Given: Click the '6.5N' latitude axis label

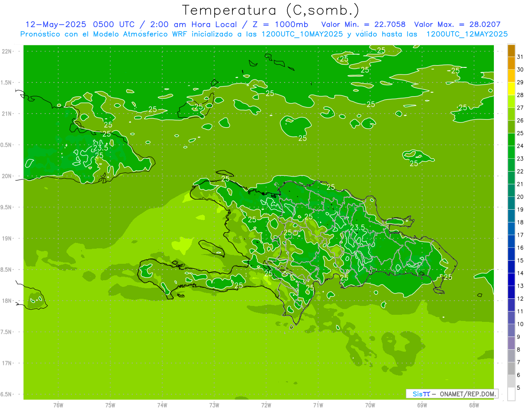Looking at the screenshot, I should (x=6, y=394).
